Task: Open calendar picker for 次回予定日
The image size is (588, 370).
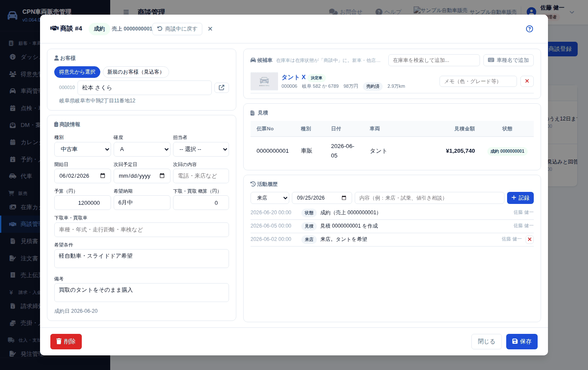Action: (x=162, y=176)
